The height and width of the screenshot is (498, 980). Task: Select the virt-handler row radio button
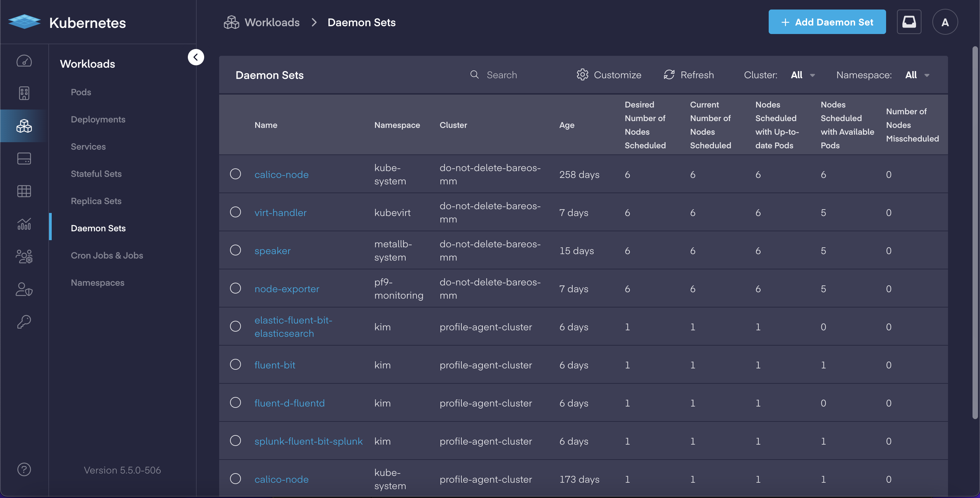point(235,212)
